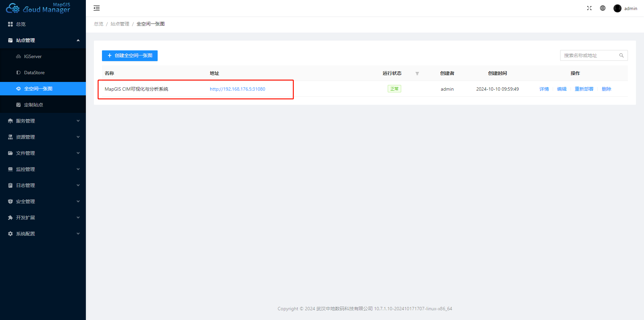644x320 pixels.
Task: Click the plus icon on create button
Action: pos(109,55)
